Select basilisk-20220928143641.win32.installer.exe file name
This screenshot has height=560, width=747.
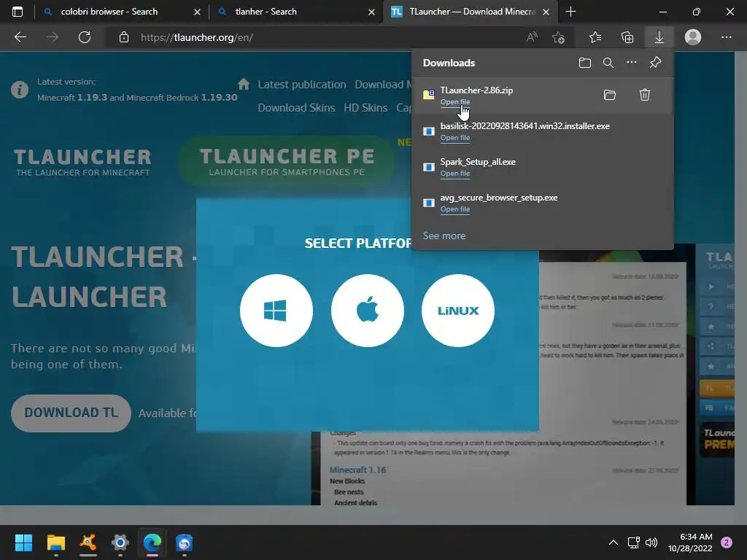click(x=525, y=126)
